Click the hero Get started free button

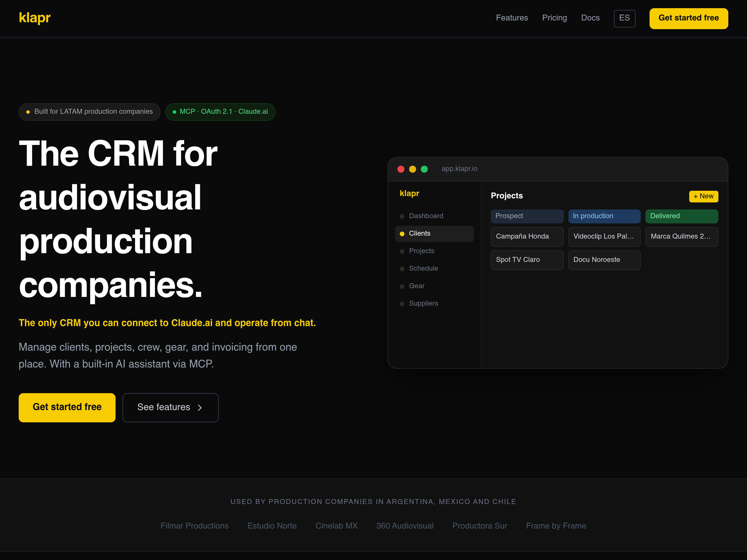pyautogui.click(x=67, y=407)
